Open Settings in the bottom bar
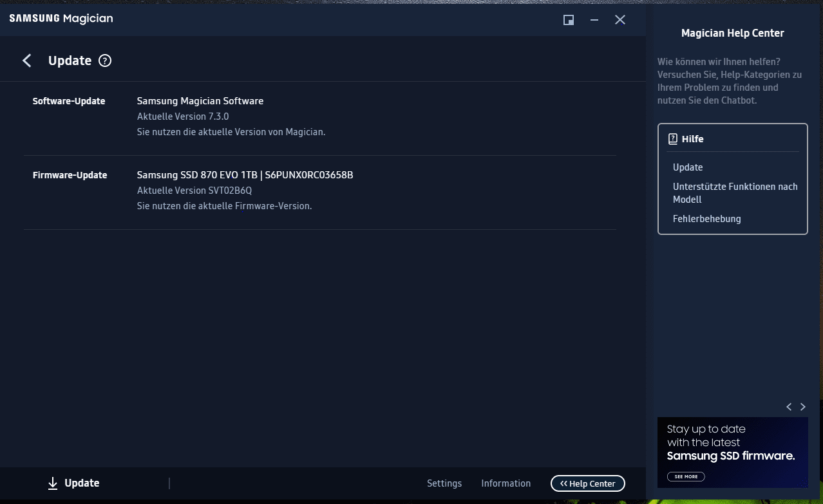The width and height of the screenshot is (823, 504). click(444, 483)
